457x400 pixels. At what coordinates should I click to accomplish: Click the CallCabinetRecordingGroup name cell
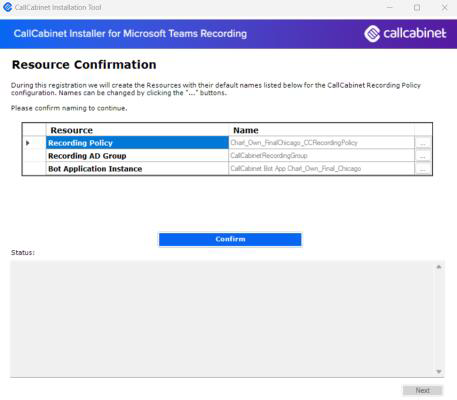[x=322, y=156]
